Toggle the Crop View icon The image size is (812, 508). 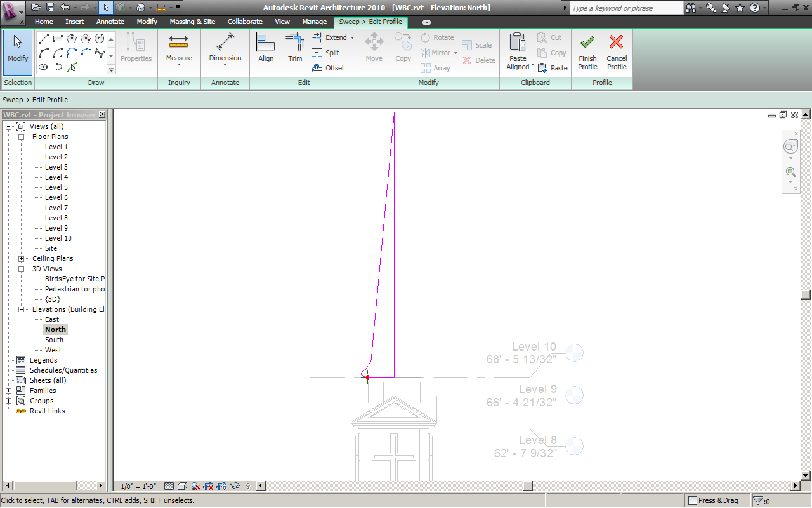tap(208, 486)
